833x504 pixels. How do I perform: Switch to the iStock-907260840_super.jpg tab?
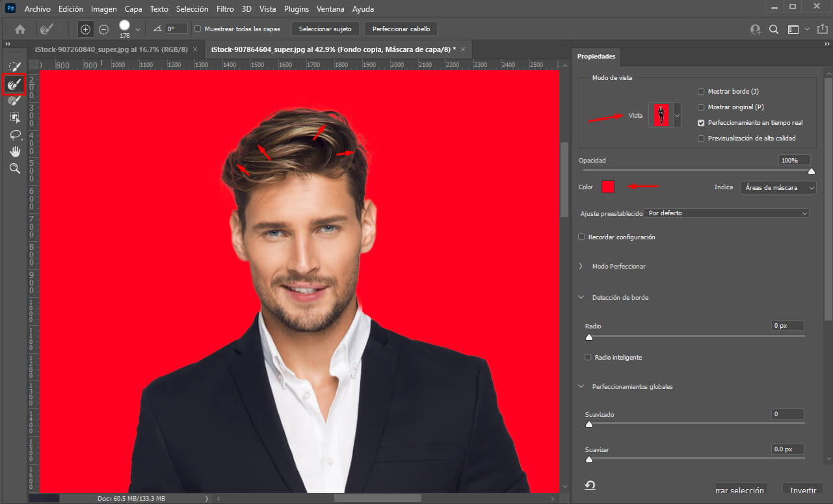coord(111,49)
